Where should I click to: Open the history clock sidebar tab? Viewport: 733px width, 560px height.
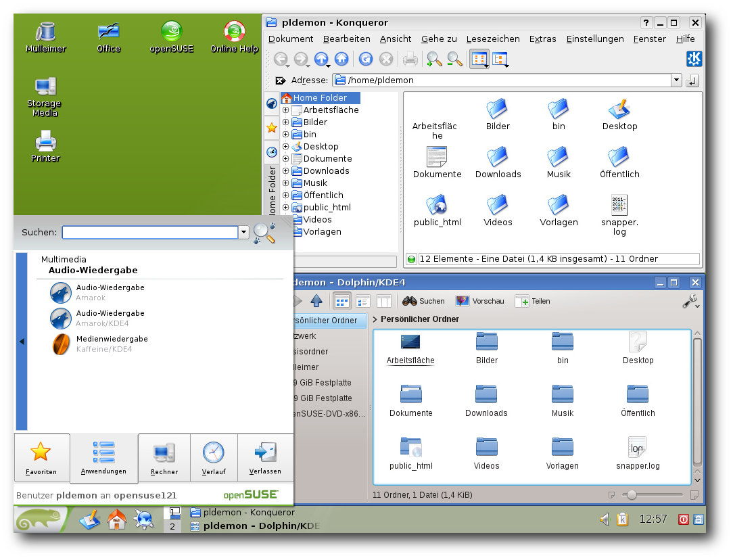(272, 152)
